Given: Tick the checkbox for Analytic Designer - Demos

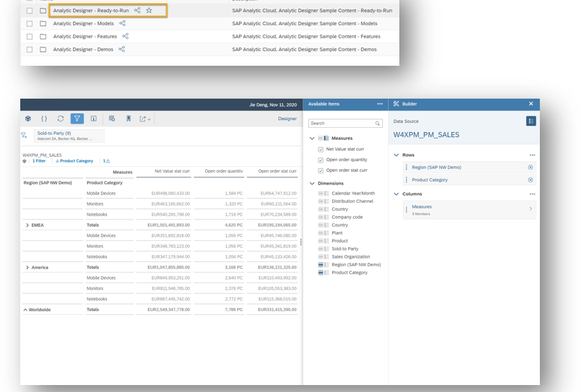Looking at the screenshot, I should (30, 49).
